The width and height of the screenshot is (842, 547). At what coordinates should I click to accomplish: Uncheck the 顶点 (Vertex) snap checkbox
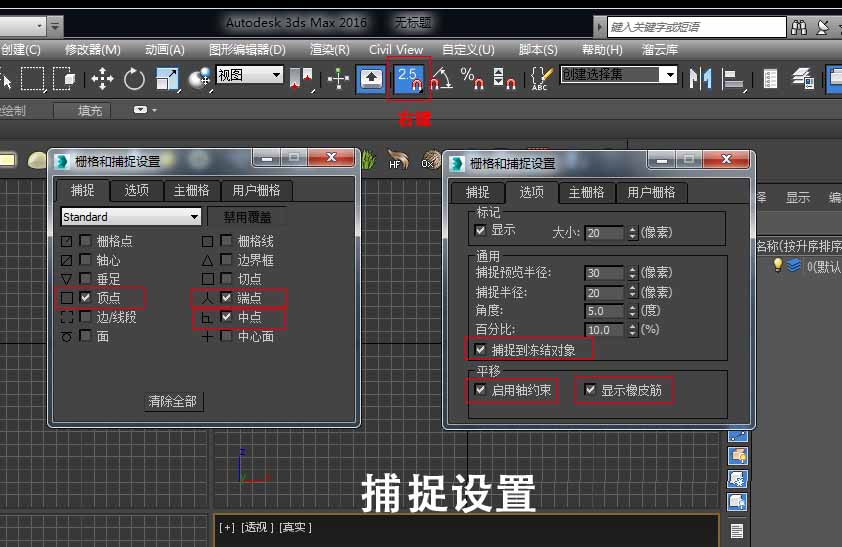(x=86, y=297)
